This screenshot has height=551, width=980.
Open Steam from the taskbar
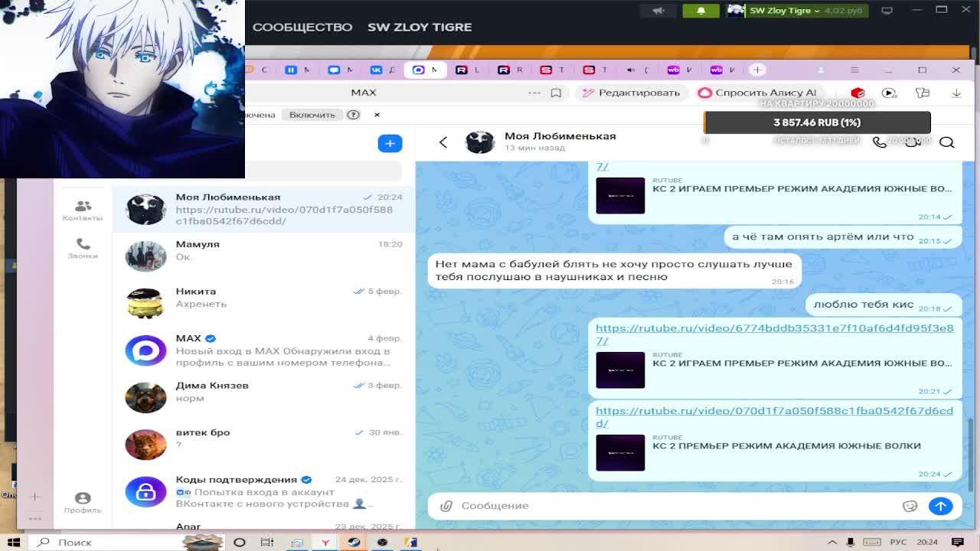pyautogui.click(x=354, y=542)
